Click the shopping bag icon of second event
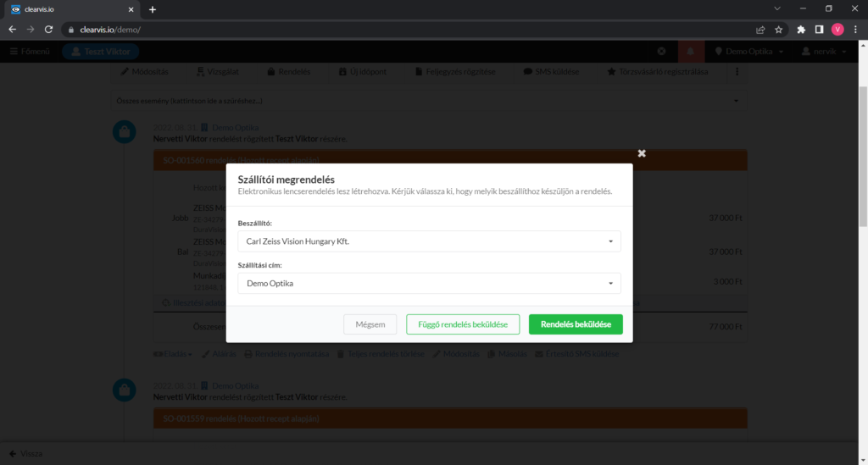This screenshot has height=465, width=868. point(125,390)
